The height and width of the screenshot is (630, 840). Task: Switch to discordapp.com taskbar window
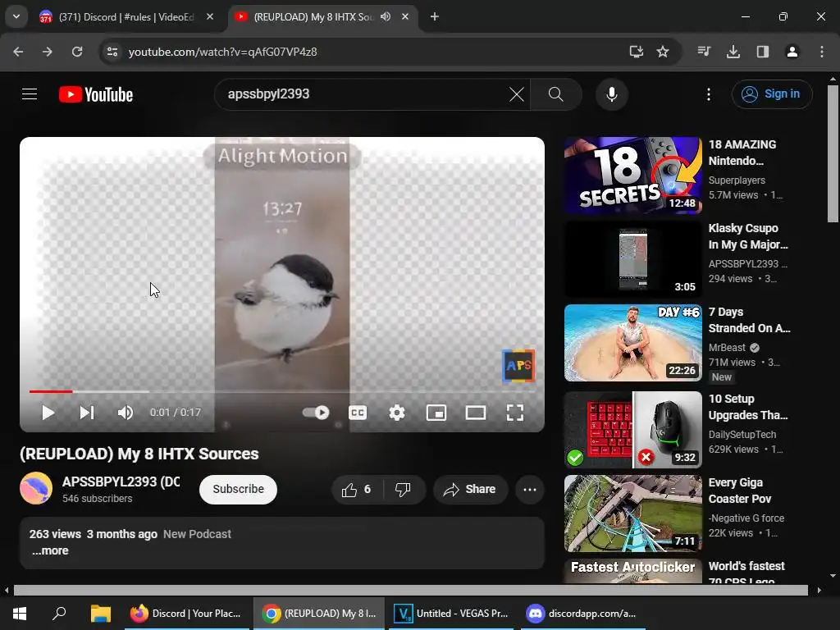point(583,614)
